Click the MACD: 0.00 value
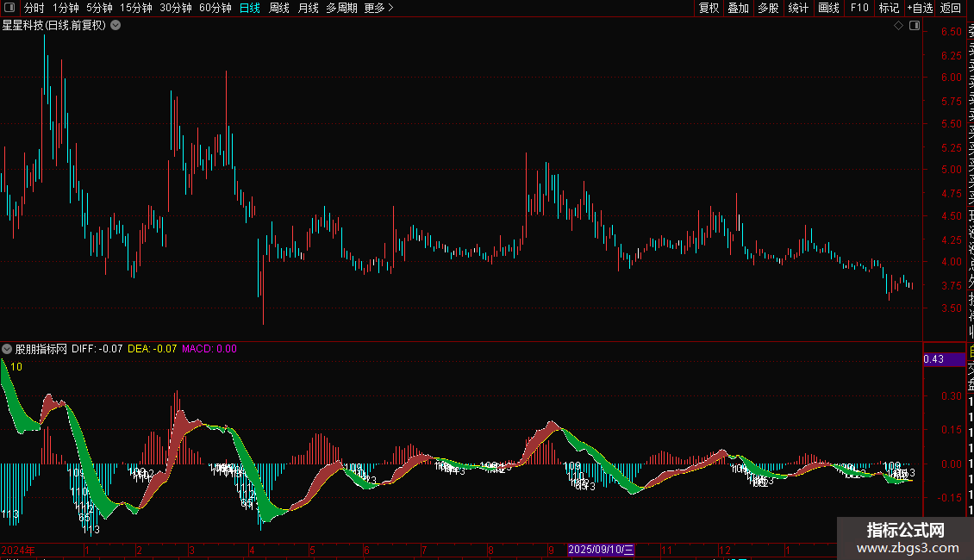Image resolution: width=974 pixels, height=560 pixels. [x=209, y=349]
